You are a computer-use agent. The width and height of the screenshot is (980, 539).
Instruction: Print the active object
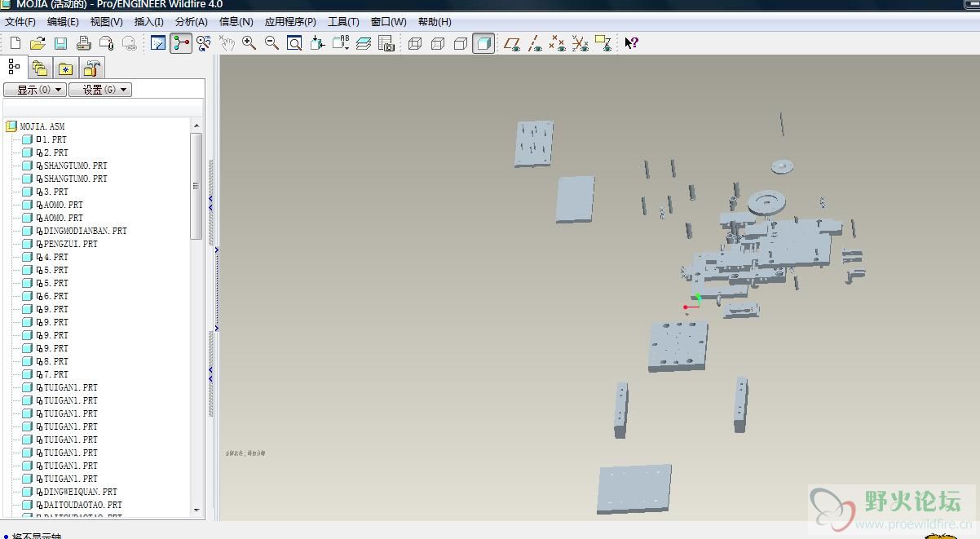(83, 43)
